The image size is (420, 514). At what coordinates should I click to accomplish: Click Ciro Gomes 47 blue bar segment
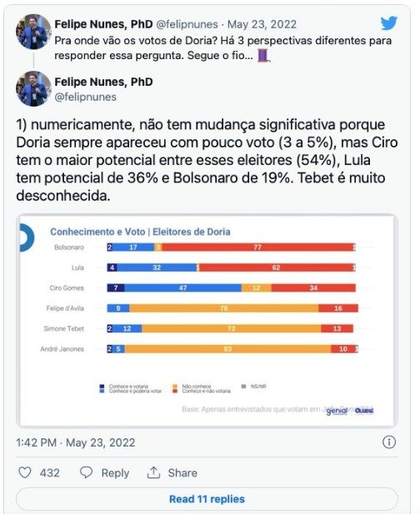[x=183, y=287]
